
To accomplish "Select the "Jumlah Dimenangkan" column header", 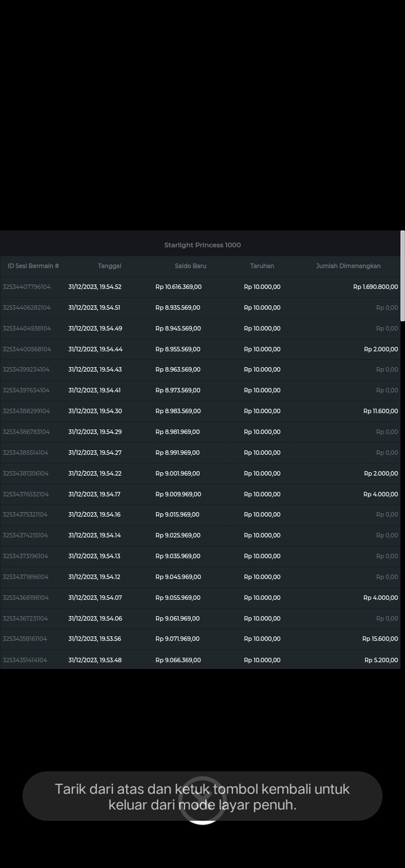I will tap(348, 266).
